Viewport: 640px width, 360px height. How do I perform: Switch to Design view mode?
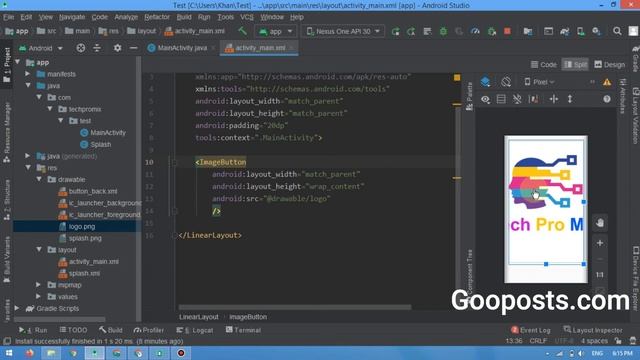(609, 64)
